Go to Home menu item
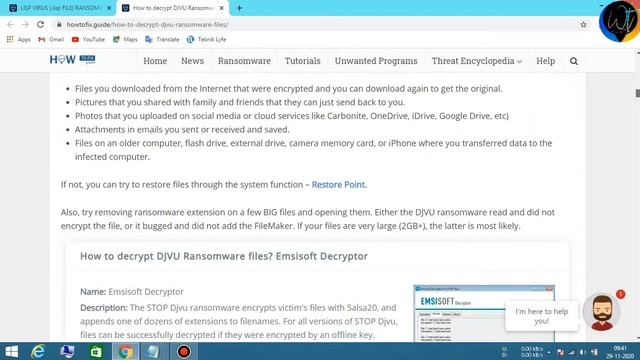The width and height of the screenshot is (640, 360). coord(155,61)
